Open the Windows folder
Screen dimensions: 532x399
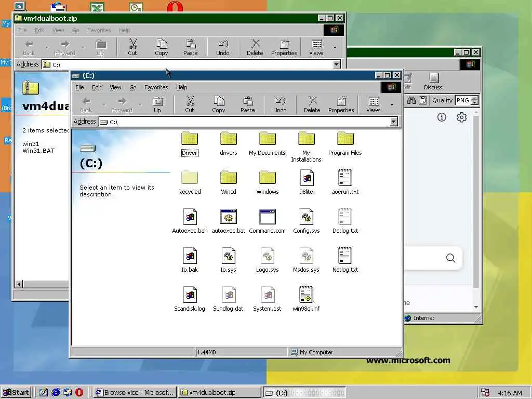pyautogui.click(x=268, y=182)
